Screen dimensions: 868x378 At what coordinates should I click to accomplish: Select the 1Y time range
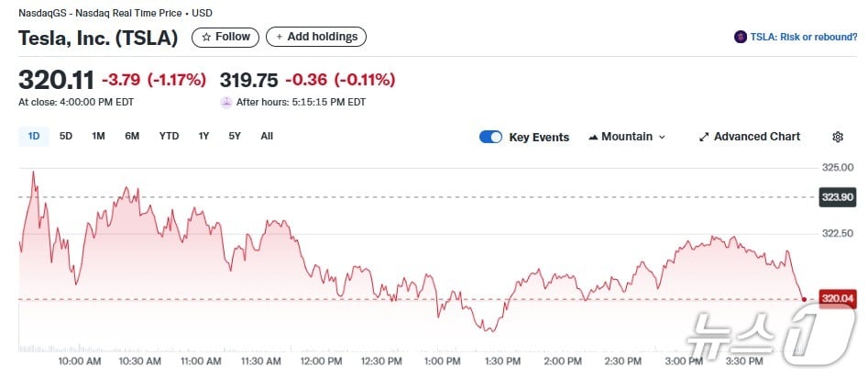203,136
